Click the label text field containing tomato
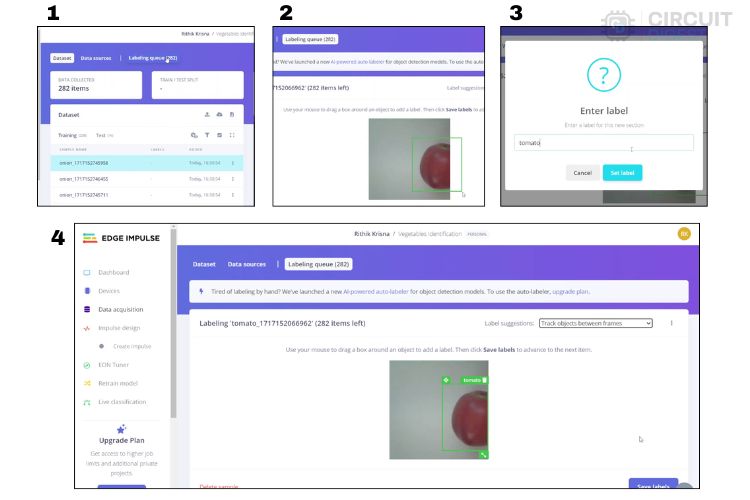 click(604, 143)
